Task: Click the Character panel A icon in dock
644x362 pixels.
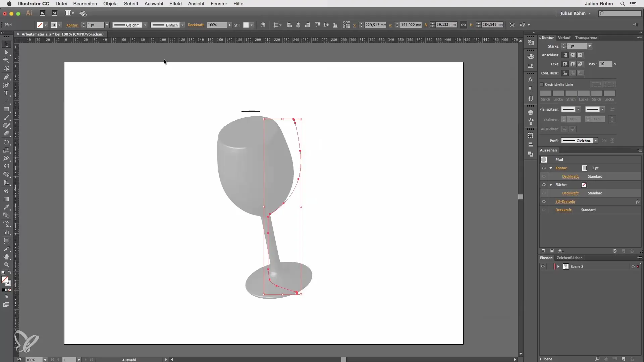Action: (x=531, y=80)
